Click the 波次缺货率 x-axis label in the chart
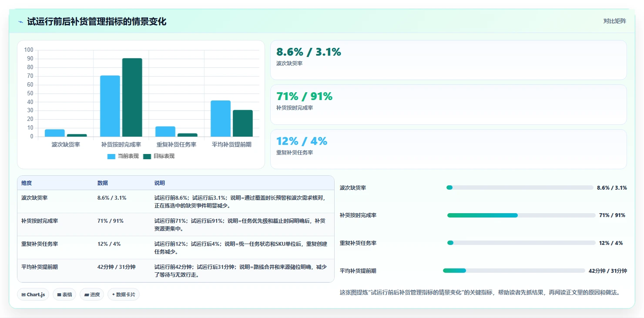The width and height of the screenshot is (644, 318). (x=66, y=144)
